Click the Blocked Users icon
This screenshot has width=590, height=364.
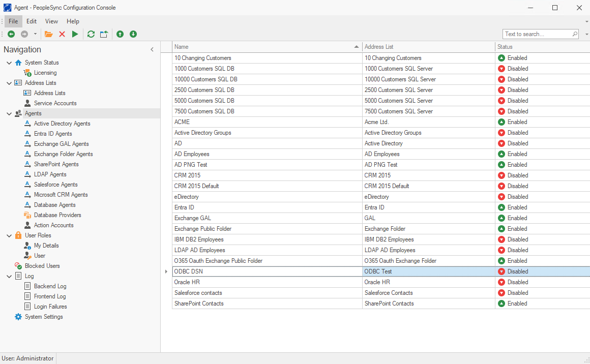(x=18, y=266)
